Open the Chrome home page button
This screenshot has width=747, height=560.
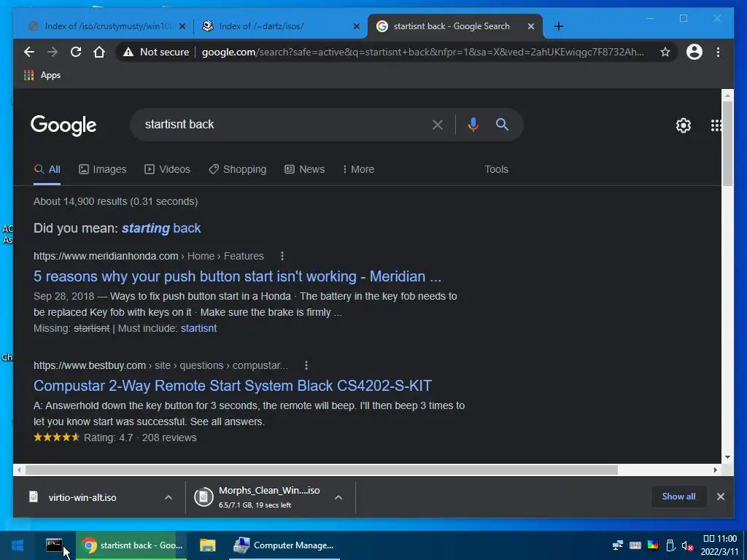[x=99, y=52]
